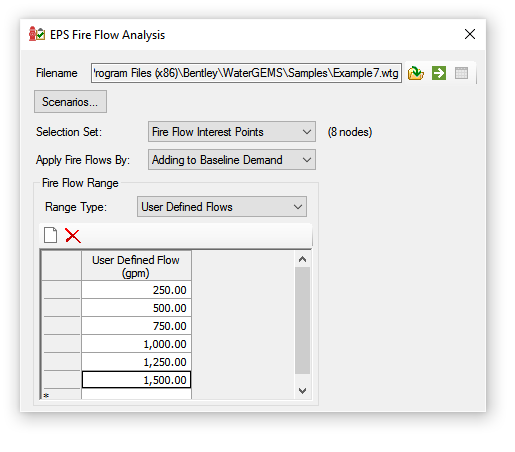Open the Range Type dropdown

[222, 207]
